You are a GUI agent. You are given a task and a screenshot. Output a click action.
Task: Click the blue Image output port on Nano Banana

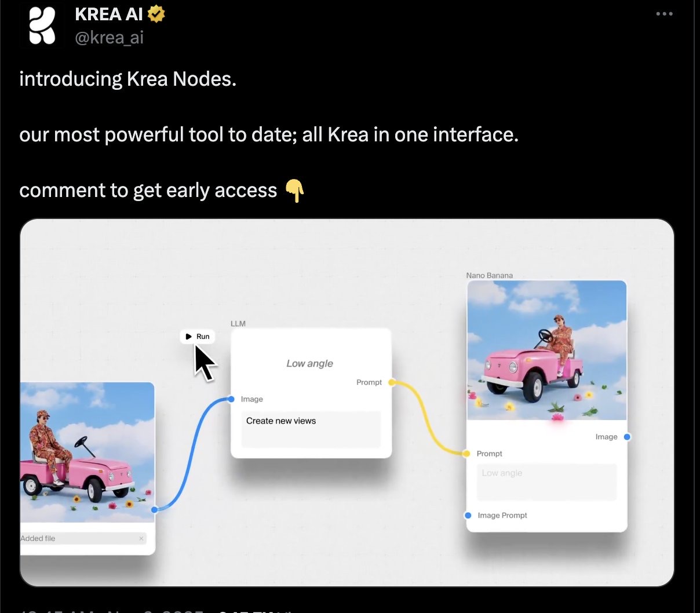627,437
